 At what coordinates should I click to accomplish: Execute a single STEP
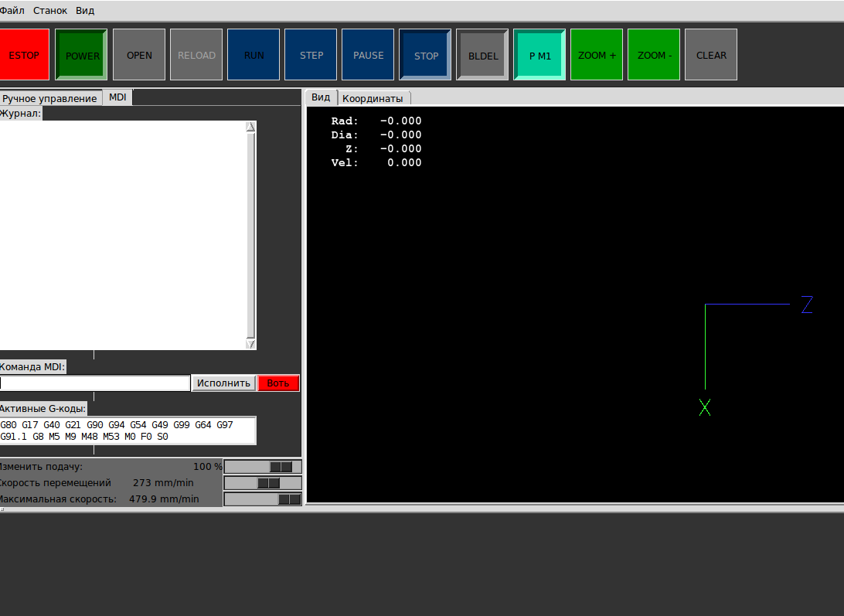[x=311, y=54]
